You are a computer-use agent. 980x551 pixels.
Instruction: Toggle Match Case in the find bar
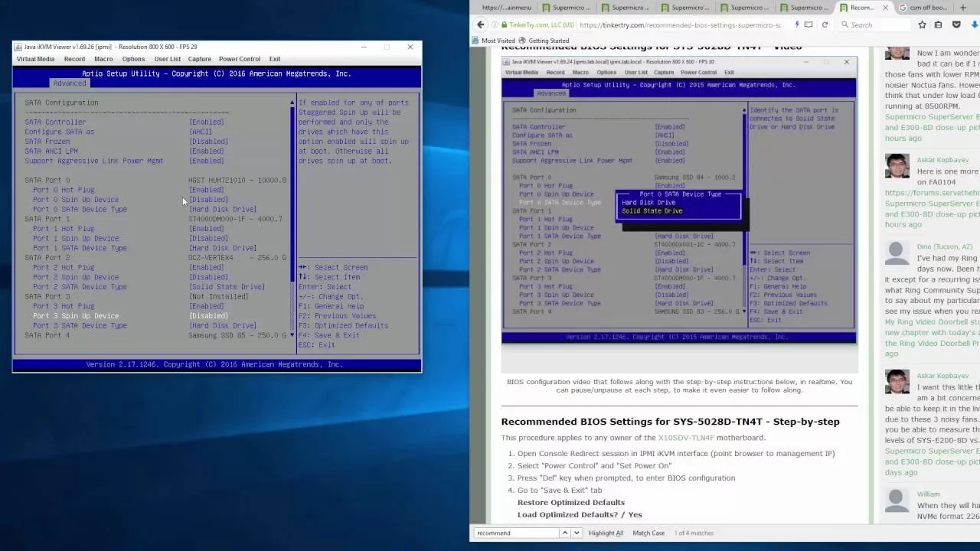tap(648, 533)
